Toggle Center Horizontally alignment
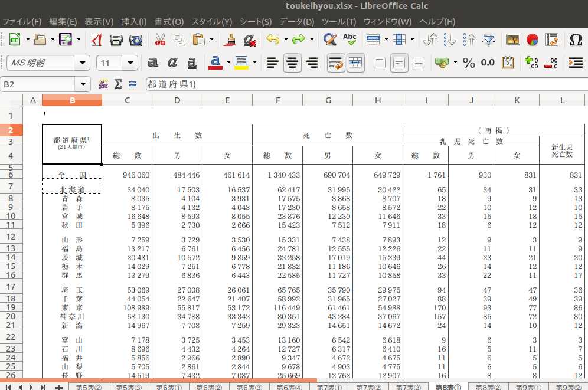This screenshot has height=390, width=588. [x=292, y=63]
